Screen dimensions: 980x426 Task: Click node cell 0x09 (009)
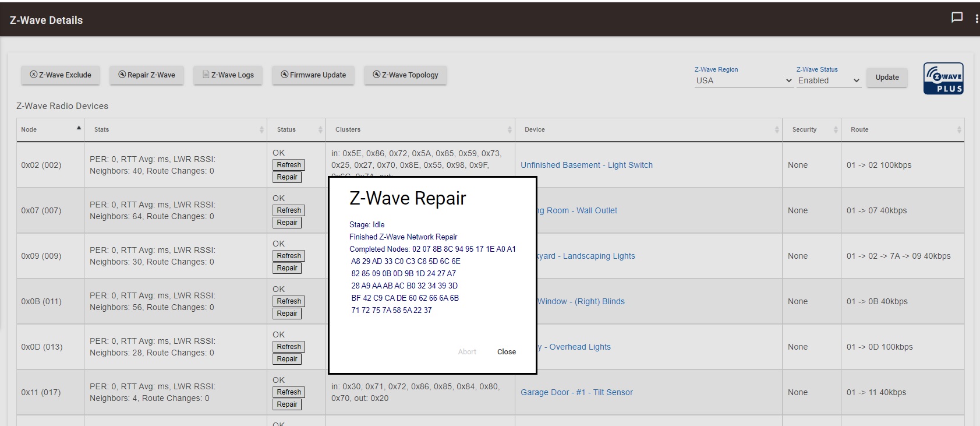tap(50, 256)
